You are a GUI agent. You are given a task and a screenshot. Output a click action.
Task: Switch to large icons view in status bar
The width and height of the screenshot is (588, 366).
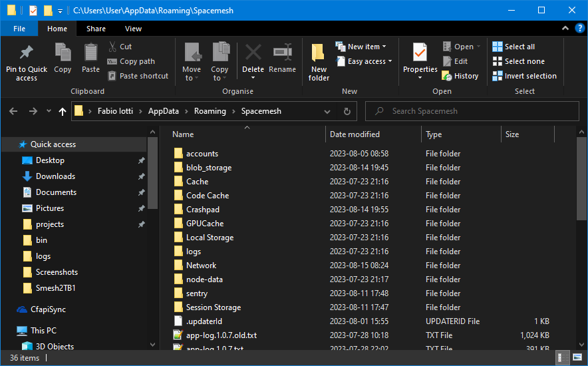(x=577, y=358)
